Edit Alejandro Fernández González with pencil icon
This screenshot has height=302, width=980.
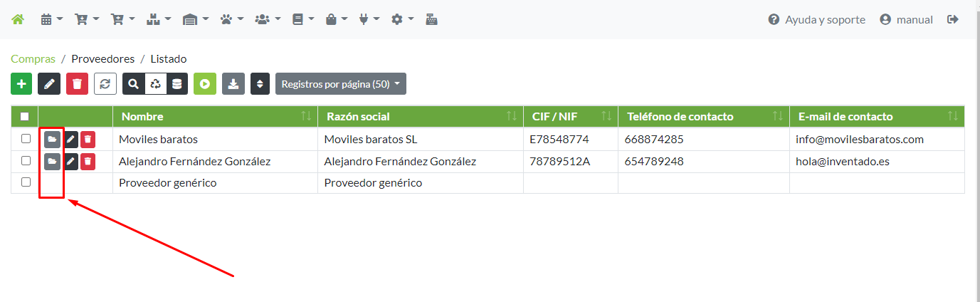(70, 162)
